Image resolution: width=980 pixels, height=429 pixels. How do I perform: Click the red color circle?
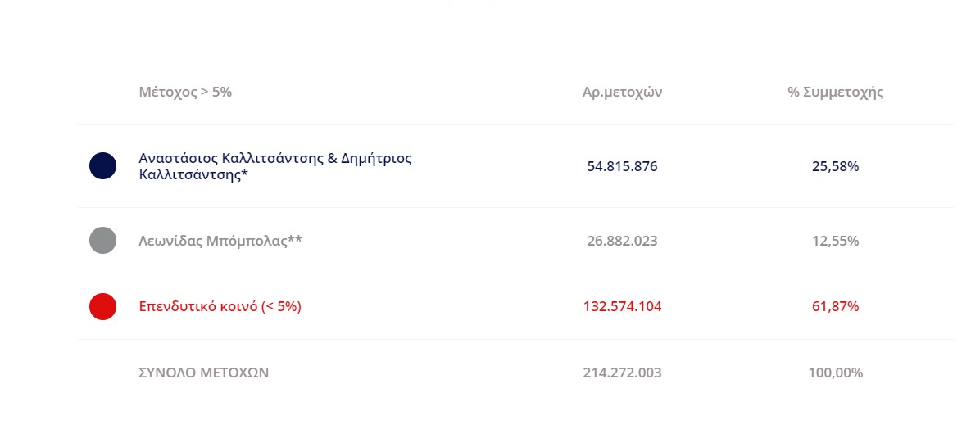click(102, 306)
